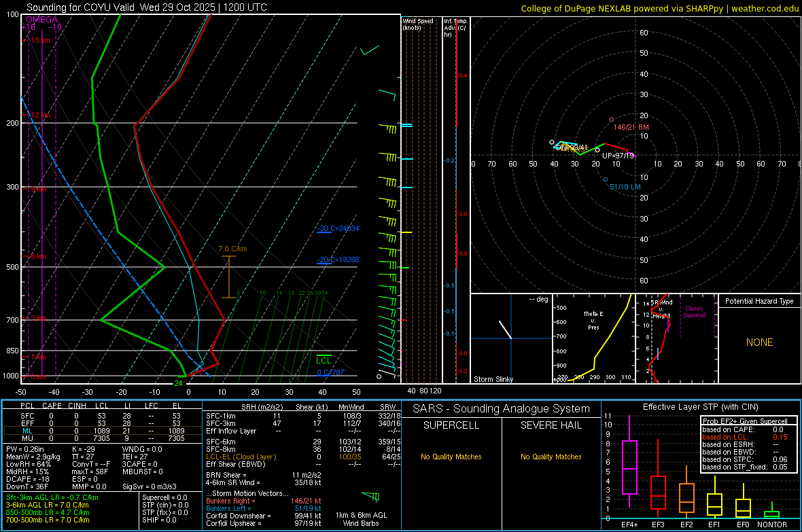Viewport: 802px width, 532px height.
Task: Click the SigSvr = 0 m3/s3 value
Action: [150, 486]
